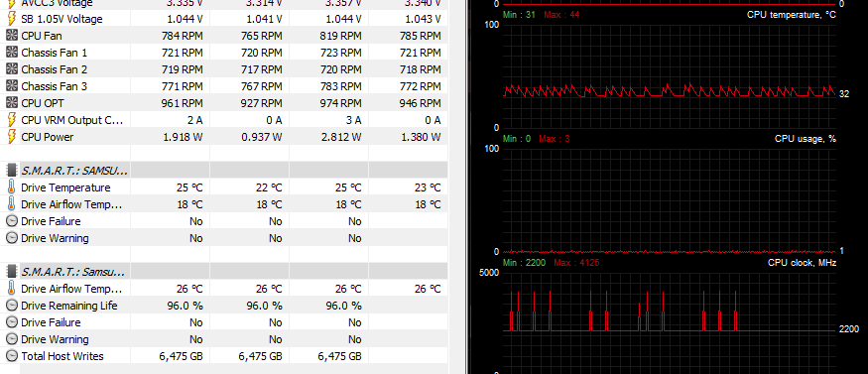Click the Drive Remaining Life clock icon
The width and height of the screenshot is (868, 374).
[x=11, y=306]
